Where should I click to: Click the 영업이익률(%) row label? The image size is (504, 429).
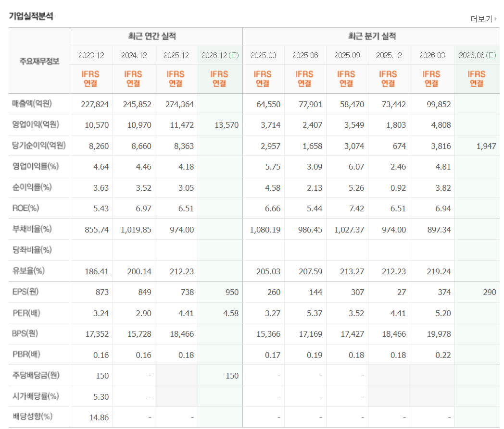(x=36, y=166)
